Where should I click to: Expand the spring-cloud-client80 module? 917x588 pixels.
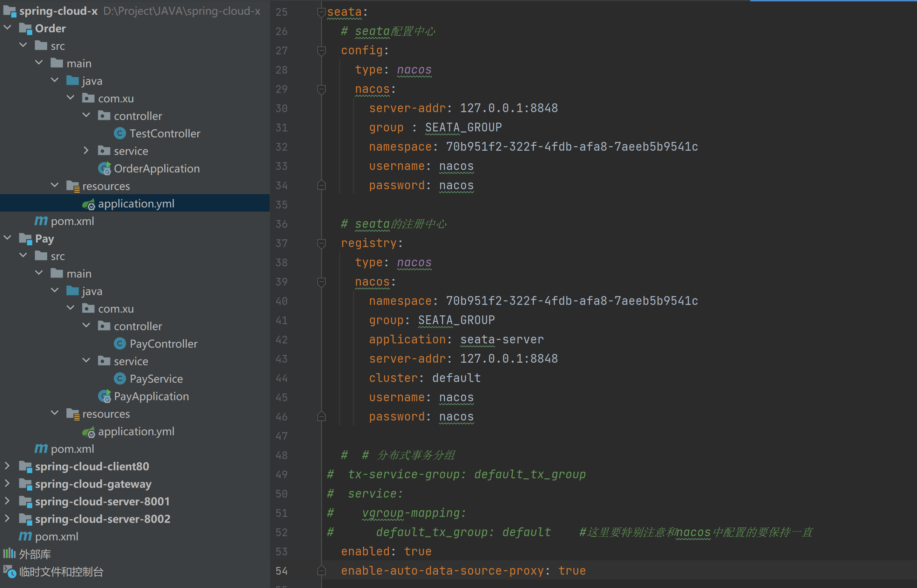tap(7, 466)
